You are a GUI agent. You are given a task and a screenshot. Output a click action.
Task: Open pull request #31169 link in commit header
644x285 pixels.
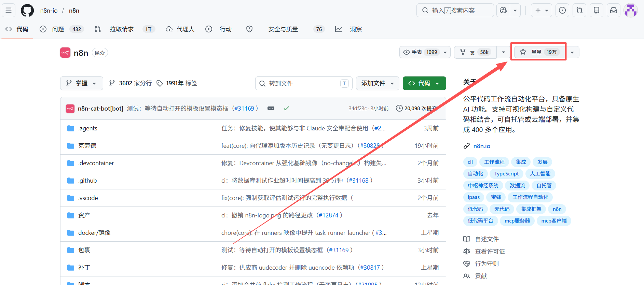pyautogui.click(x=245, y=108)
